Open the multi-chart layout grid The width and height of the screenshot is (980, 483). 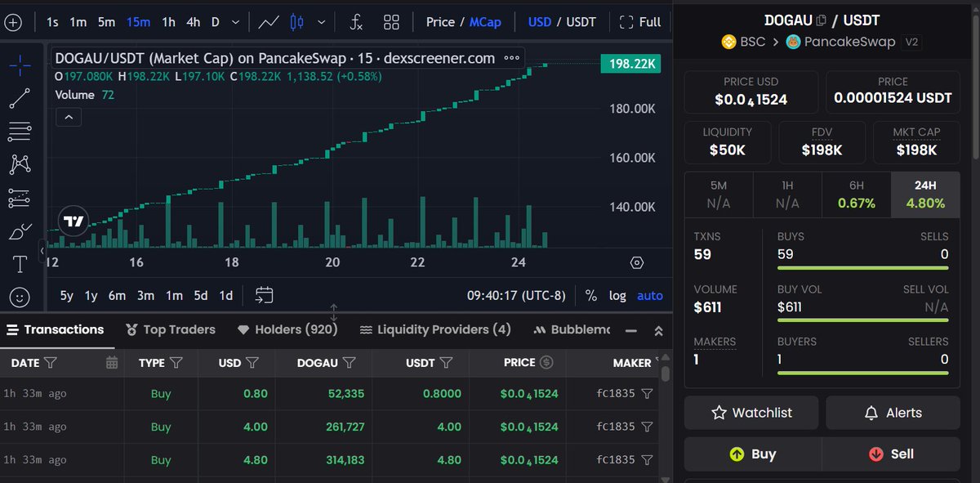point(391,22)
